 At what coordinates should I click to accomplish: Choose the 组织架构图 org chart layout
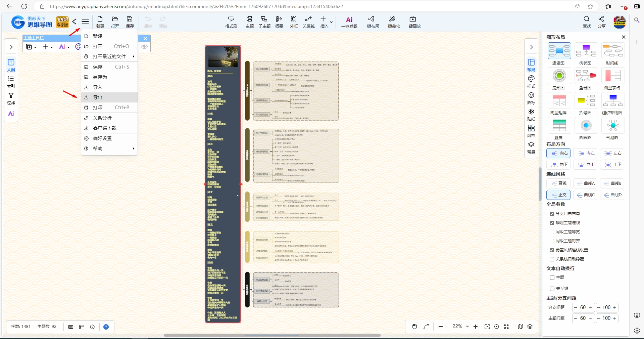pos(613,100)
